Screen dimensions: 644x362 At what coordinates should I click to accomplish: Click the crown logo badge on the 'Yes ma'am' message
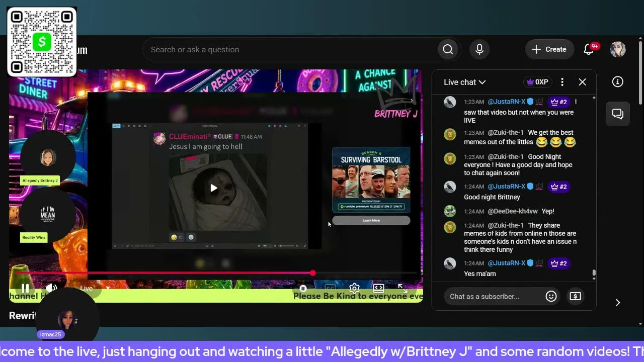539,263
